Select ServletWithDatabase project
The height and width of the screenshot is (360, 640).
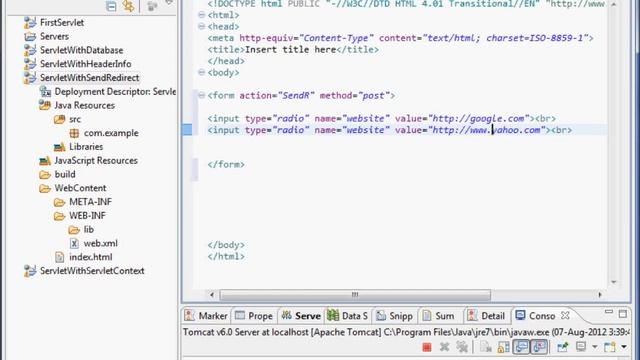81,50
